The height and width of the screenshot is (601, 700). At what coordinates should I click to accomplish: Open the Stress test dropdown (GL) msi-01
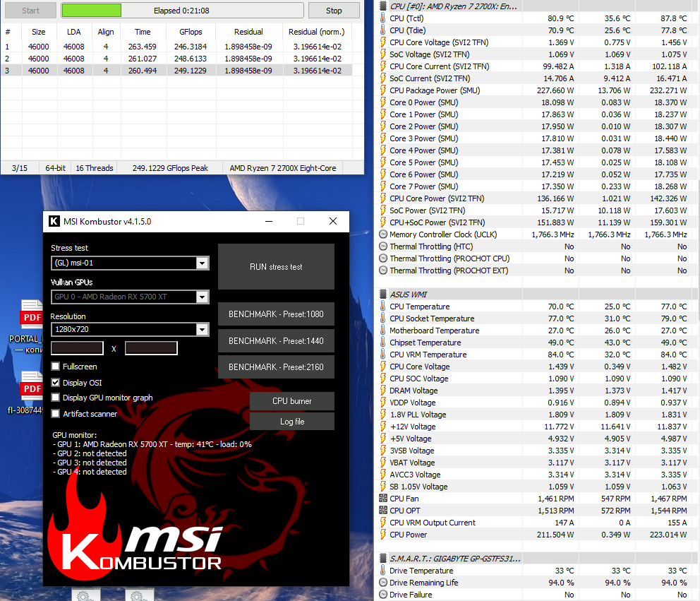[130, 263]
